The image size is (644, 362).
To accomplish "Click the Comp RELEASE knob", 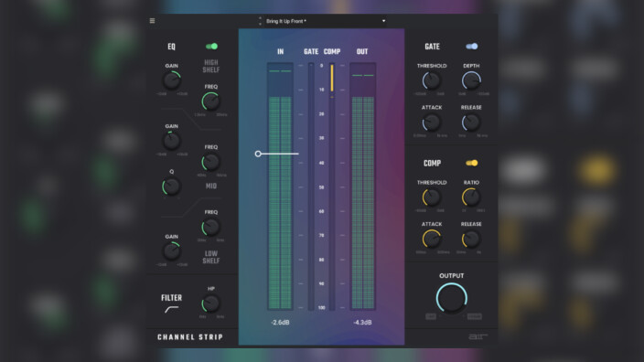I will tap(471, 239).
